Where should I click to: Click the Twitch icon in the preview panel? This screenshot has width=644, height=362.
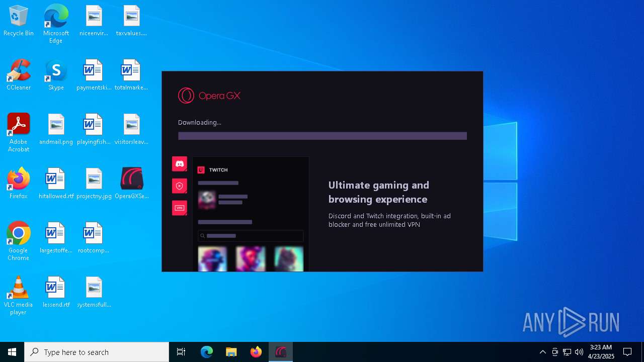point(201,170)
